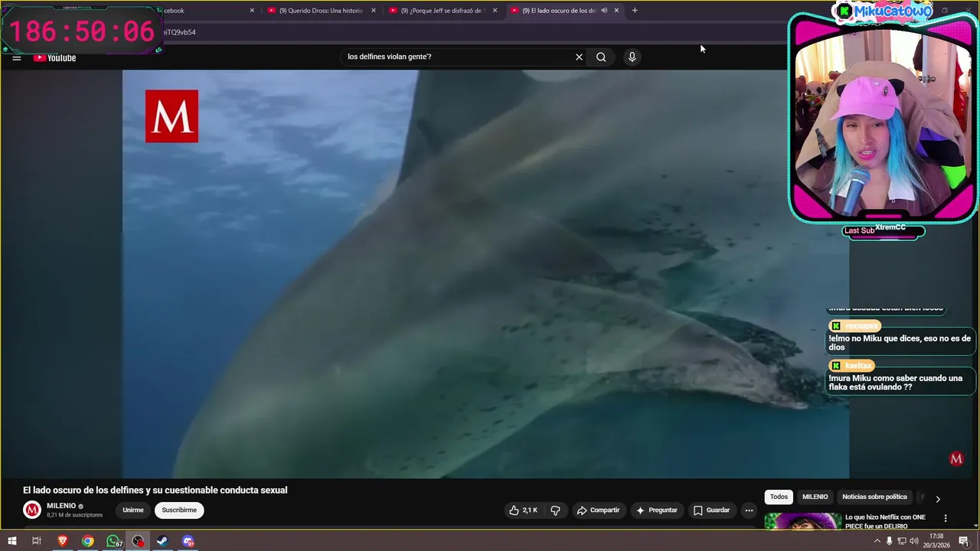Switch to OBS Studio in taskbar
This screenshot has width=980, height=551.
point(138,541)
